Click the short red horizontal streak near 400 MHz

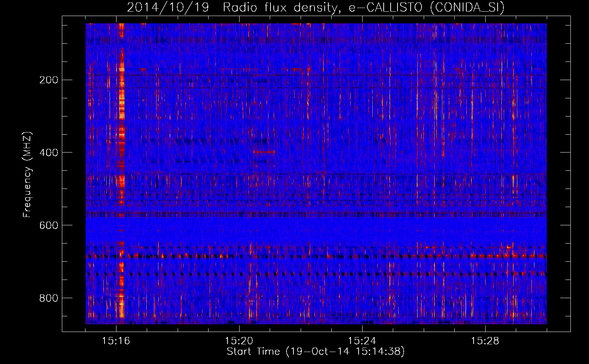[265, 151]
